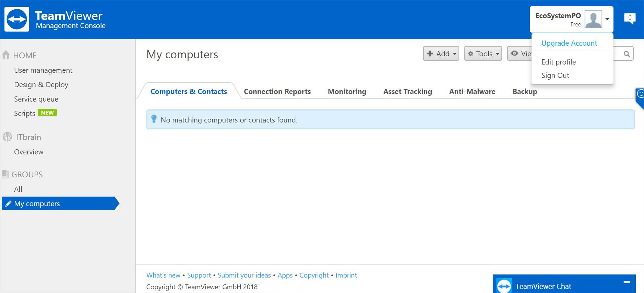The image size is (644, 293).
Task: Switch to Asset Tracking tab
Action: click(408, 92)
